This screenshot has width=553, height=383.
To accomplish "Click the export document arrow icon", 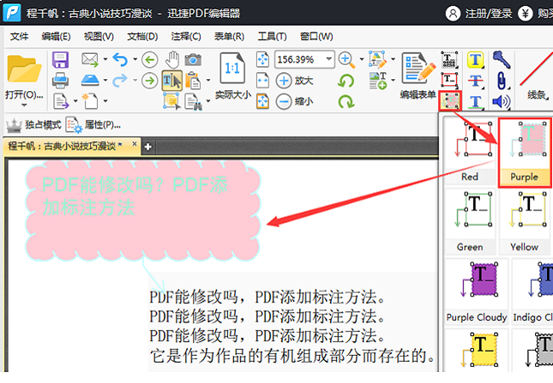I will [61, 101].
